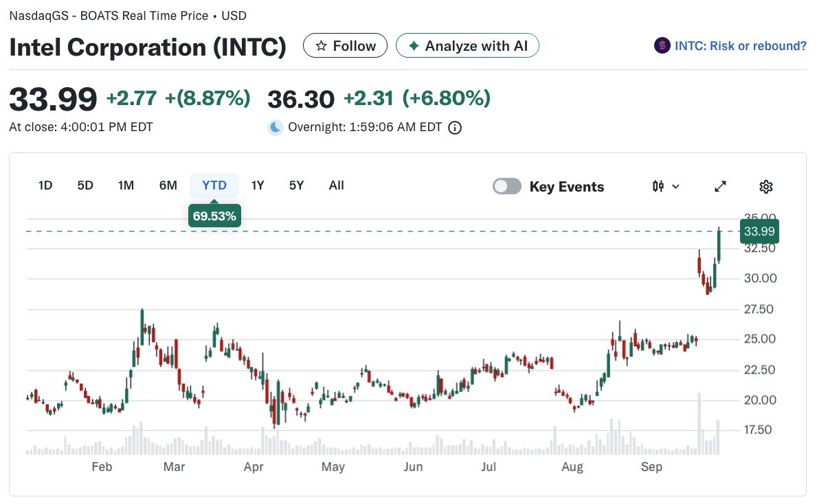
Task: Click the May label on time axis
Action: (x=333, y=466)
